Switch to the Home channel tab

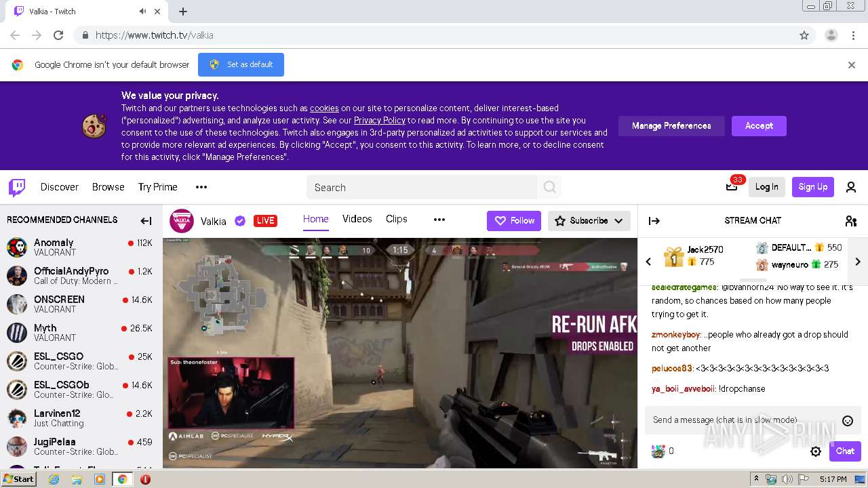(315, 219)
